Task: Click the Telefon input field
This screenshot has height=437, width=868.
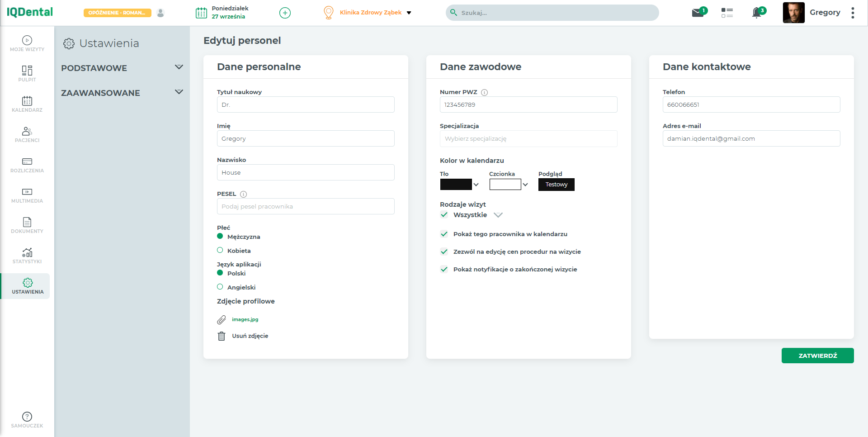Action: point(751,104)
